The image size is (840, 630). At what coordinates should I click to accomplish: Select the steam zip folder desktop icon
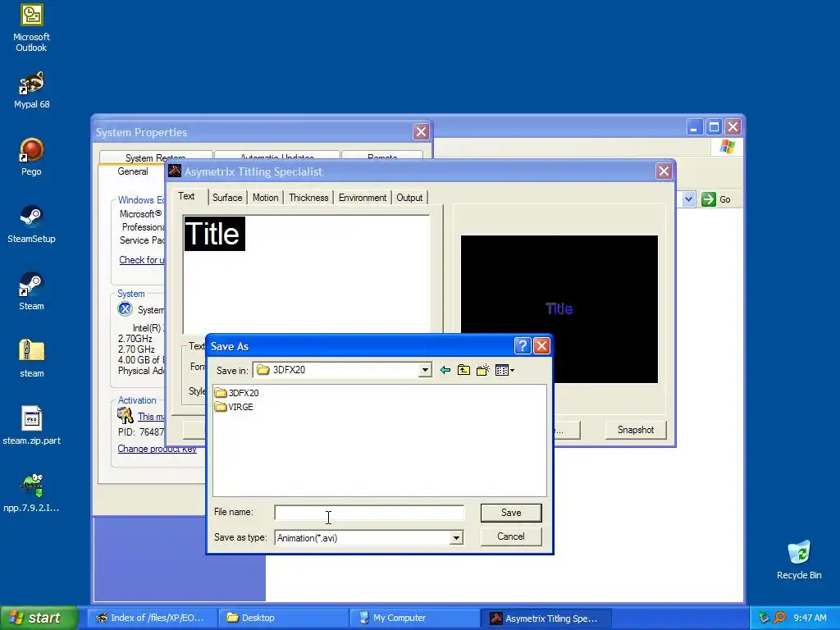32,358
